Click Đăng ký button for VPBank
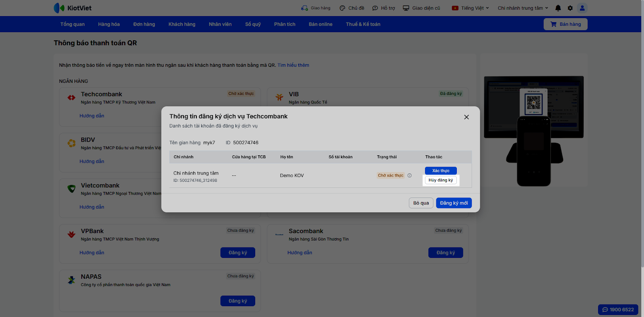Screen dimensions: 644x317 click(238, 253)
